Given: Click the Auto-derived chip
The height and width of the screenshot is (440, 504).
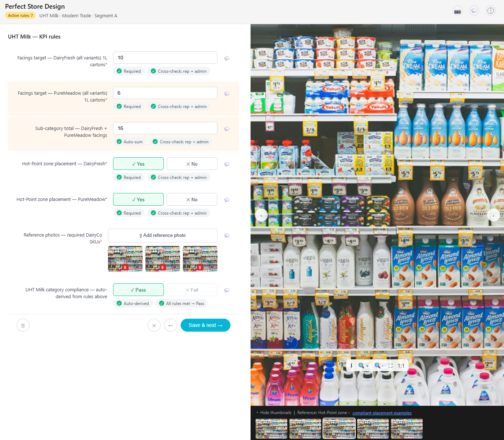Looking at the screenshot, I should (133, 304).
